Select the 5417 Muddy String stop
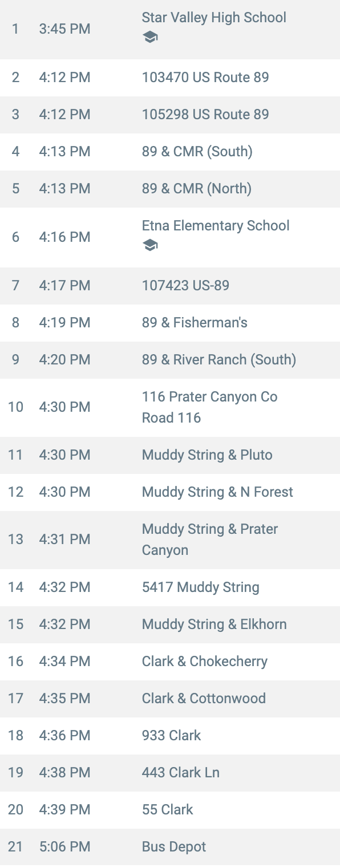 click(x=170, y=587)
